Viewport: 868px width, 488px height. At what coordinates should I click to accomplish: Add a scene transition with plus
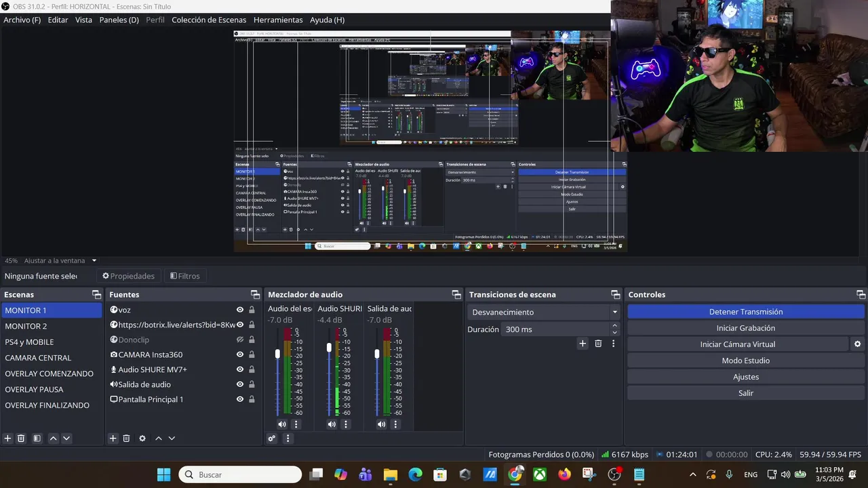(x=583, y=344)
